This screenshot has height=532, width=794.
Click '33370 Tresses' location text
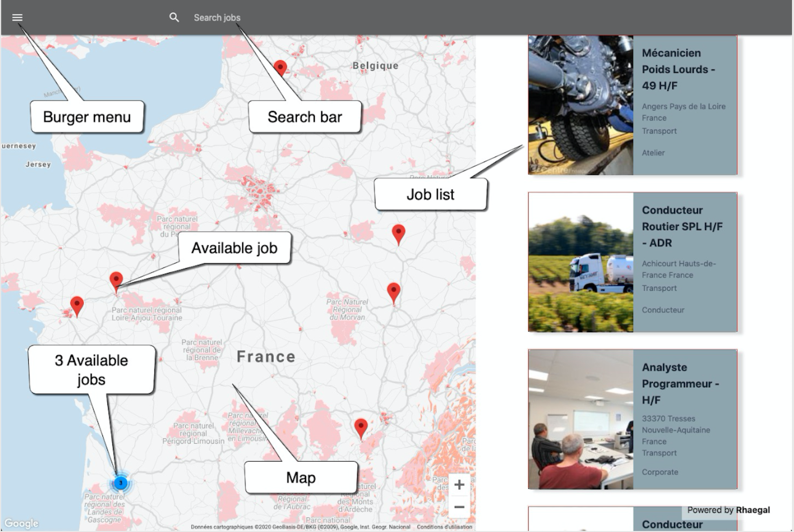pos(669,419)
